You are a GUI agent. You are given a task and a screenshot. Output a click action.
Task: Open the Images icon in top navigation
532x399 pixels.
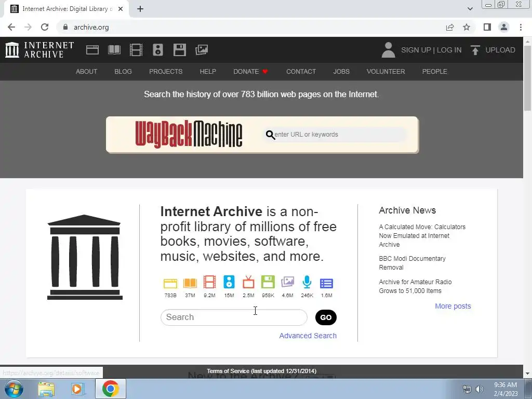tap(202, 50)
